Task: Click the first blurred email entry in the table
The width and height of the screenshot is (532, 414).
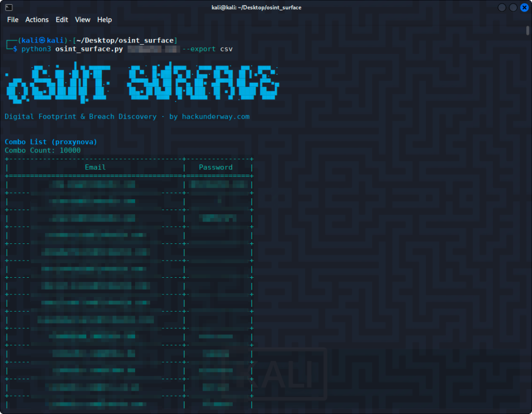Action: [x=94, y=183]
